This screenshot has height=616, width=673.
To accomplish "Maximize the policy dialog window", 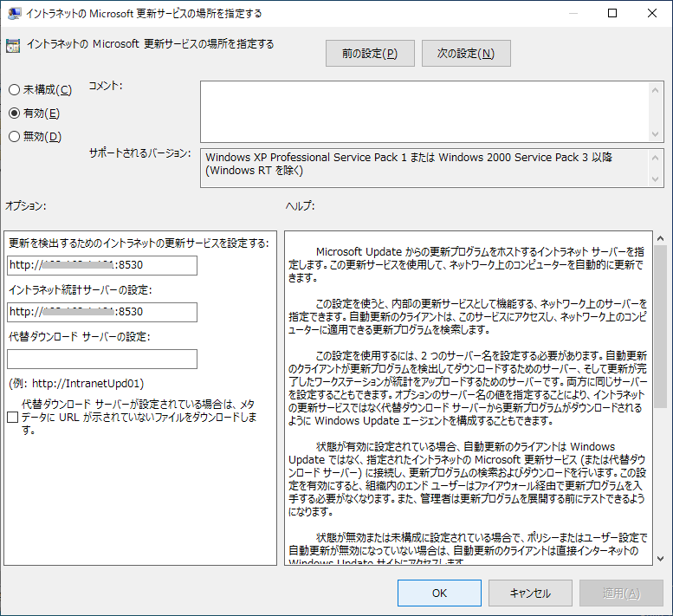I will click(612, 13).
